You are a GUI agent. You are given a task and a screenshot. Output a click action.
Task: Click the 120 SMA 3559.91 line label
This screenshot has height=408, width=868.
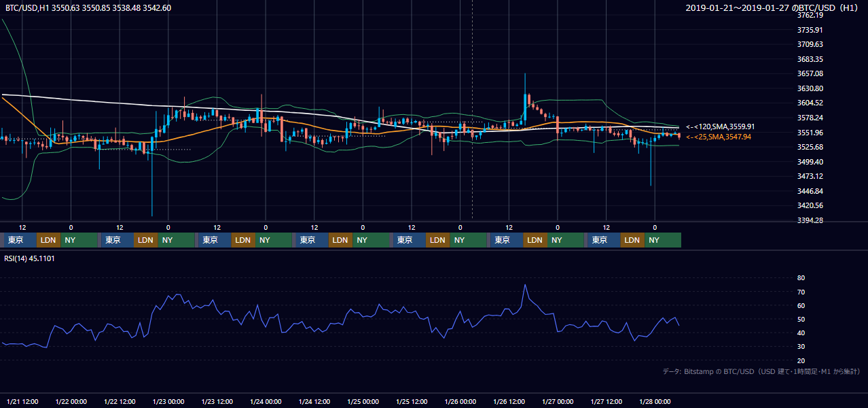click(721, 126)
